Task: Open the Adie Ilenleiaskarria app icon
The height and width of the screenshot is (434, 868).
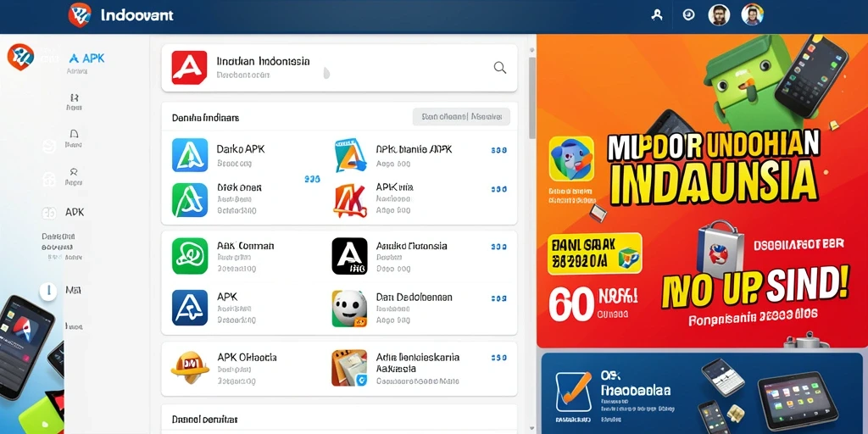Action: click(x=349, y=368)
